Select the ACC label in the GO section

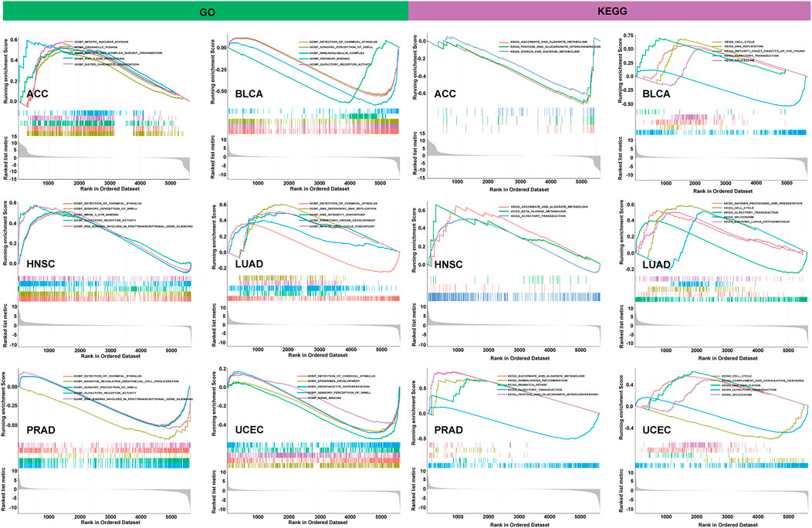[37, 93]
